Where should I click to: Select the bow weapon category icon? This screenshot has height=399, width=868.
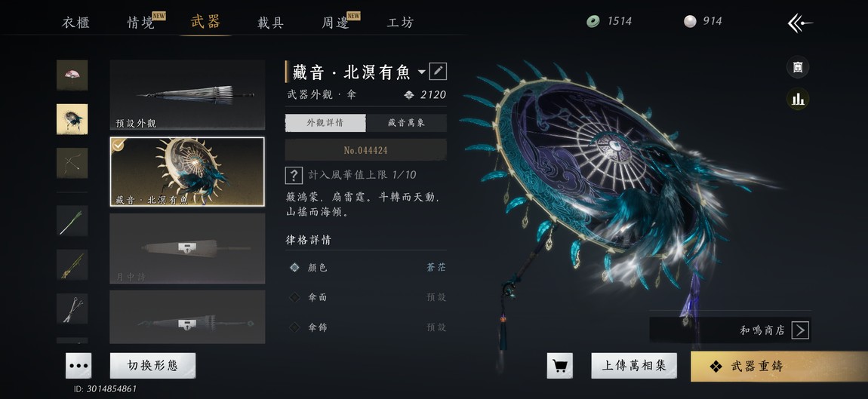tap(72, 163)
